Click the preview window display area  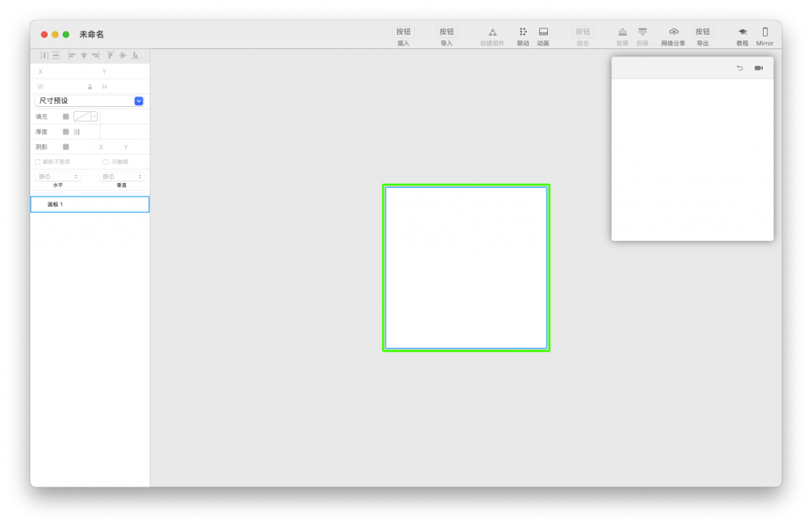point(692,159)
